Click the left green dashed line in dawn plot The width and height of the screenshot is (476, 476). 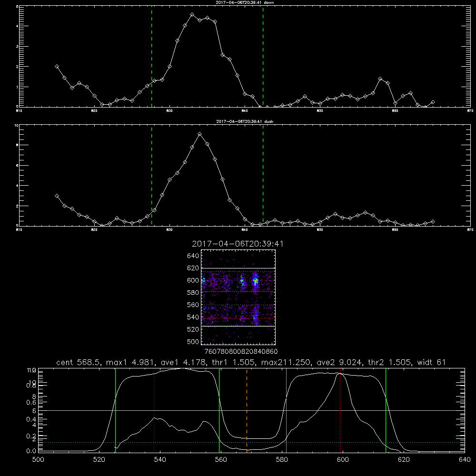pos(151,56)
